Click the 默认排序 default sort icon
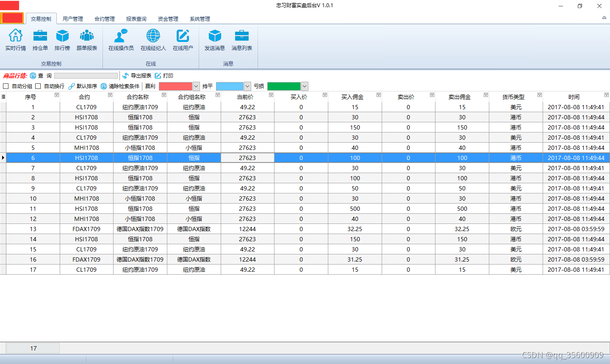This screenshot has height=364, width=610. (x=72, y=86)
